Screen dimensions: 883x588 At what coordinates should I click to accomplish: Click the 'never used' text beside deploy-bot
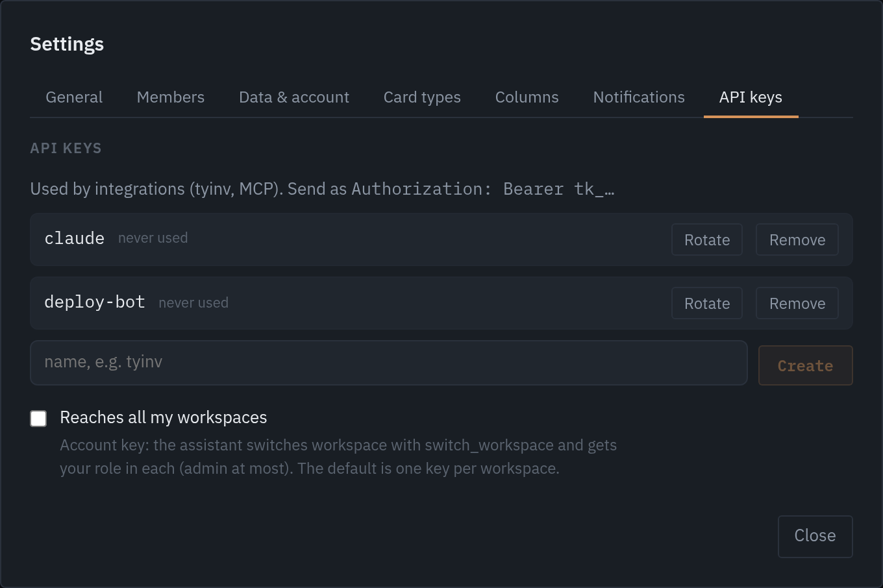tap(193, 303)
